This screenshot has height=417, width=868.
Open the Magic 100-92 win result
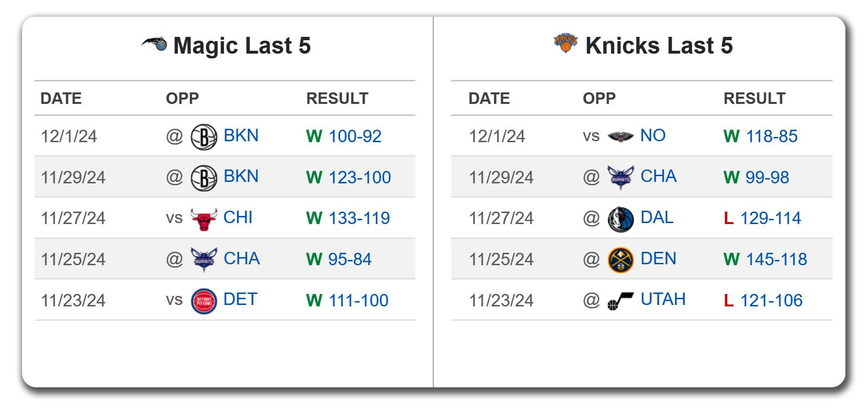(355, 136)
